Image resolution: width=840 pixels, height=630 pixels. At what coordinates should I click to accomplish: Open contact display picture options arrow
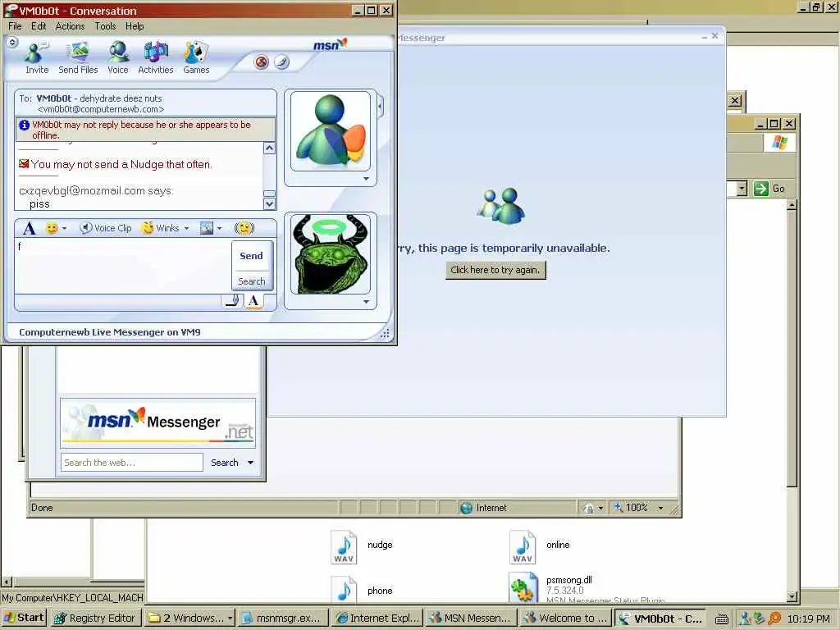point(367,179)
